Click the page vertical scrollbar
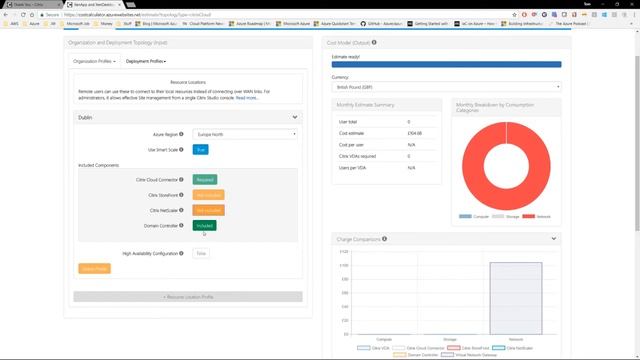640x360 pixels. pyautogui.click(x=637, y=143)
